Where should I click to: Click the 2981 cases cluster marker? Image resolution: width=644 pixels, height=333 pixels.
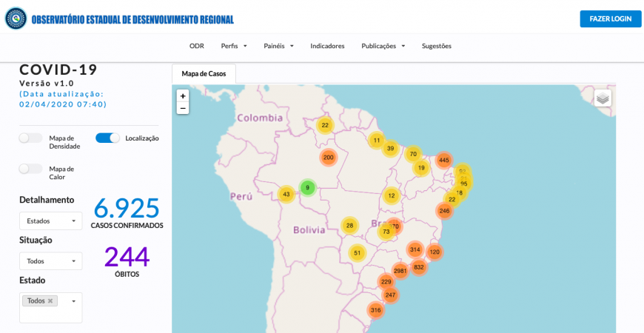[400, 271]
